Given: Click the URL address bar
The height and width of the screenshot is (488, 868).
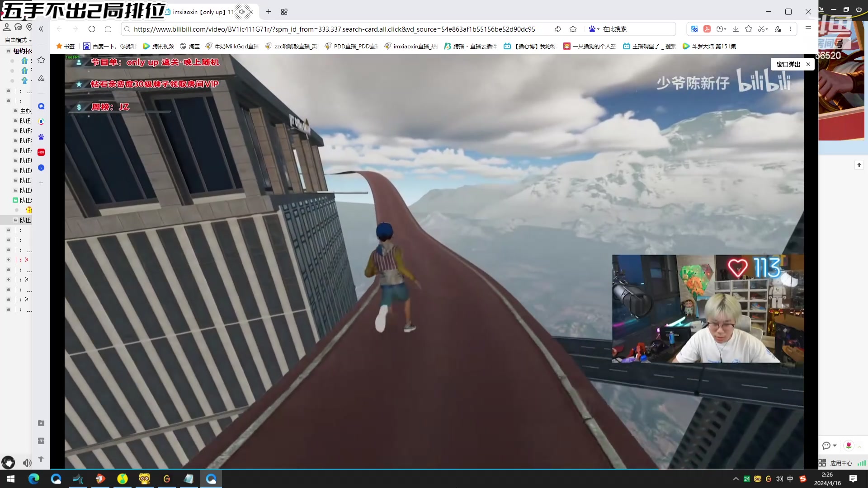Looking at the screenshot, I should tap(335, 29).
